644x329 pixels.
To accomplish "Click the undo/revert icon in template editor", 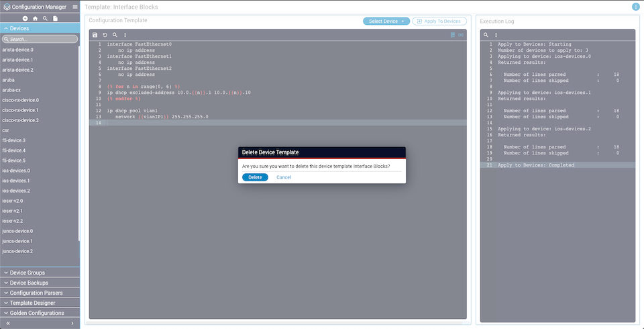I will click(x=105, y=35).
